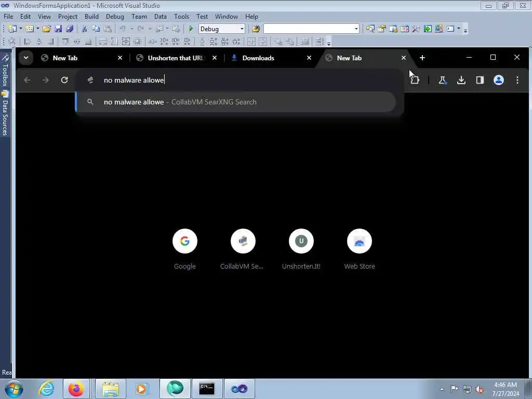The image size is (532, 399).
Task: Open the Extensions puzzle icon
Action: click(415, 80)
